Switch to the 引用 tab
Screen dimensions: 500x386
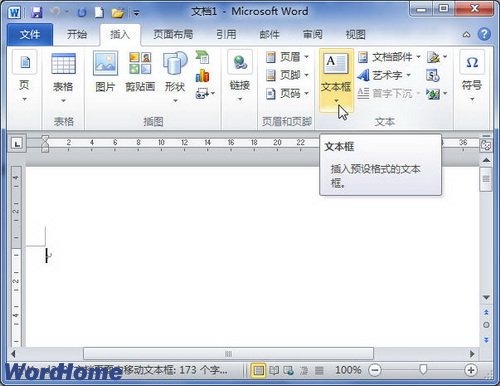[226, 34]
